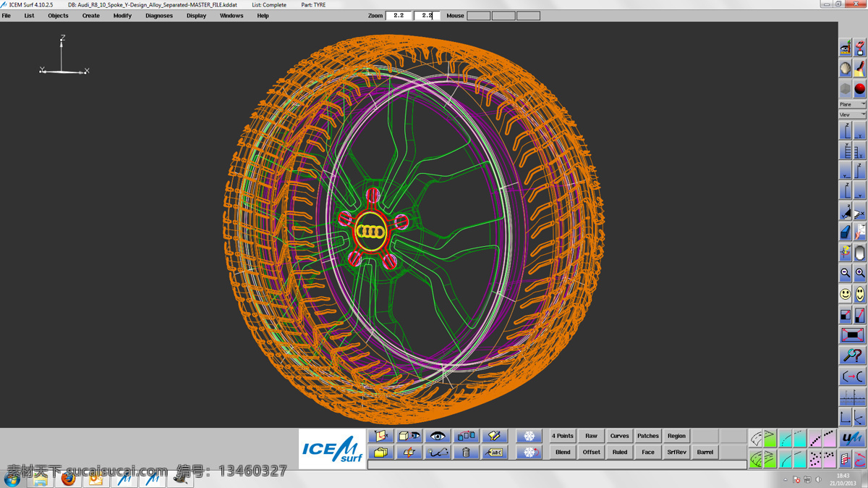The image size is (868, 488).
Task: Click the eye visibility icon in bottom toolbar
Action: point(437,436)
